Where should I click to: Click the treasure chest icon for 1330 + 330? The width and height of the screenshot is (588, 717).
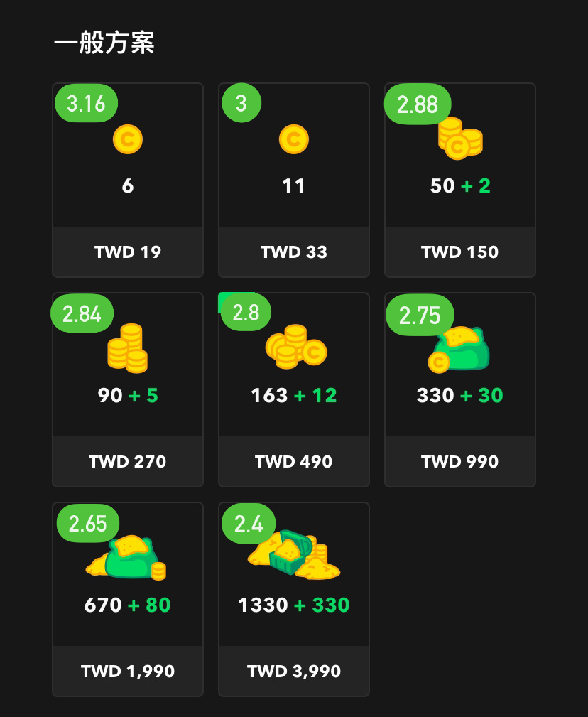[x=294, y=554]
